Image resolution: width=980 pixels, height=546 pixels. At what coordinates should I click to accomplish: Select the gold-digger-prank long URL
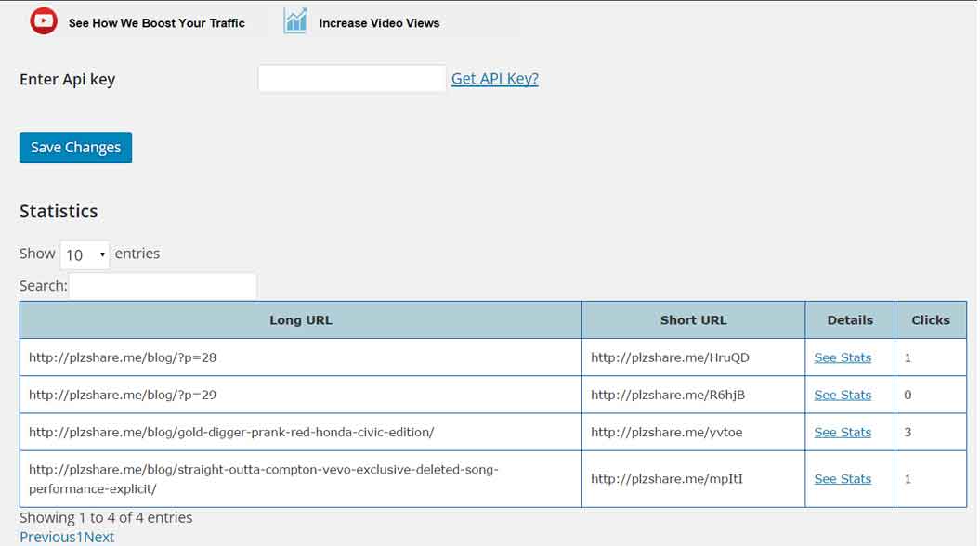point(231,433)
